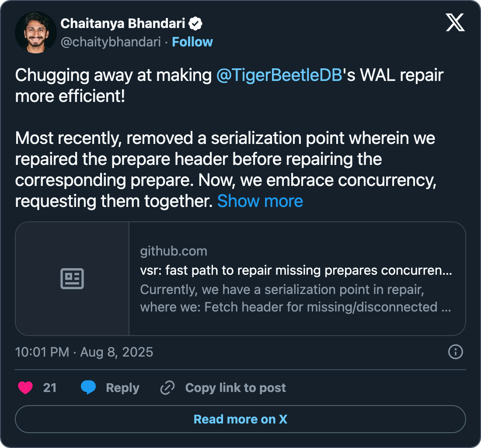Open the X logo link
481x448 pixels.
455,22
